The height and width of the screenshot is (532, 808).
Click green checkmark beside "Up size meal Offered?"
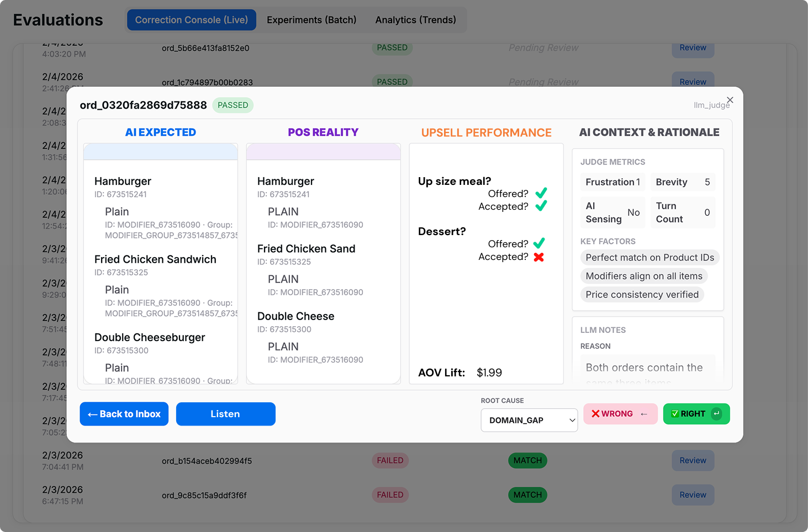[x=541, y=193]
